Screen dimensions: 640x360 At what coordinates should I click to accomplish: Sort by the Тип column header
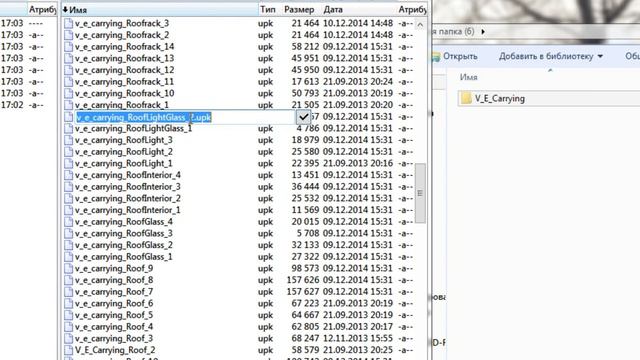coord(268,9)
